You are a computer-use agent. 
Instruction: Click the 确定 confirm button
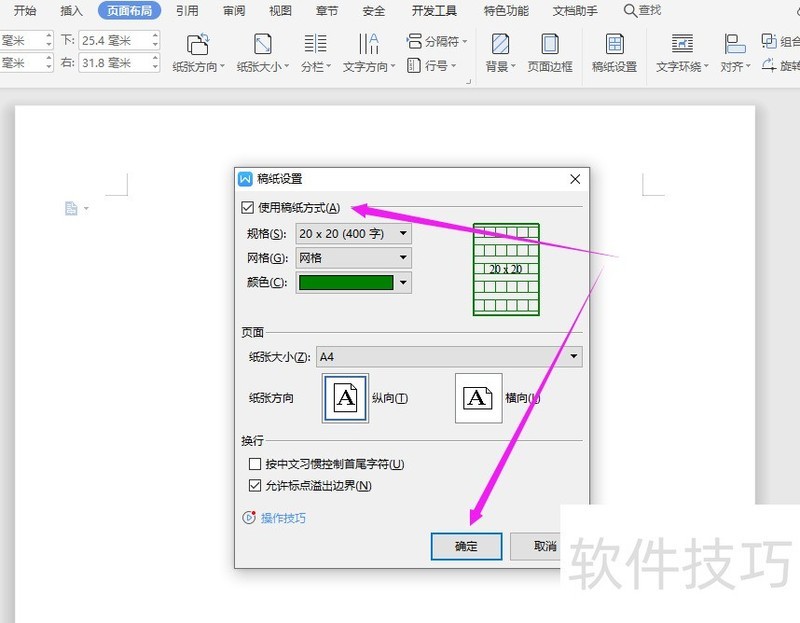(x=466, y=546)
